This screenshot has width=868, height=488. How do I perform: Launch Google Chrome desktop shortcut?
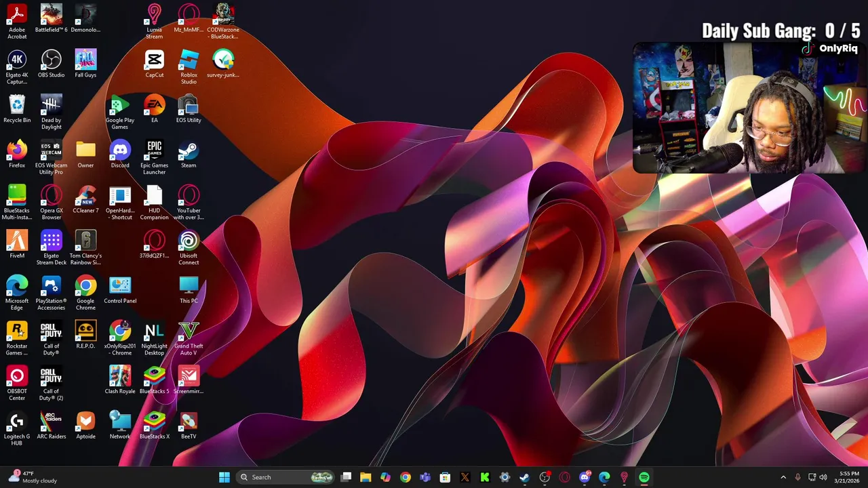pyautogui.click(x=85, y=293)
